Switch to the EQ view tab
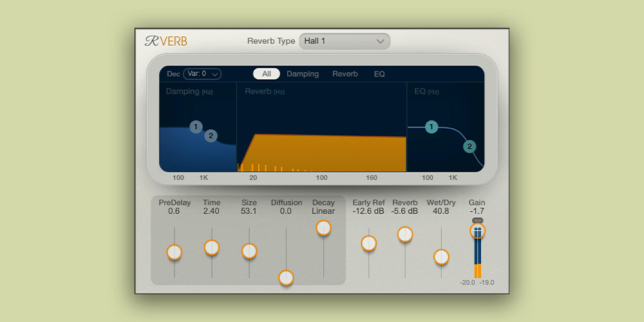Image resolution: width=644 pixels, height=322 pixels. coord(379,74)
